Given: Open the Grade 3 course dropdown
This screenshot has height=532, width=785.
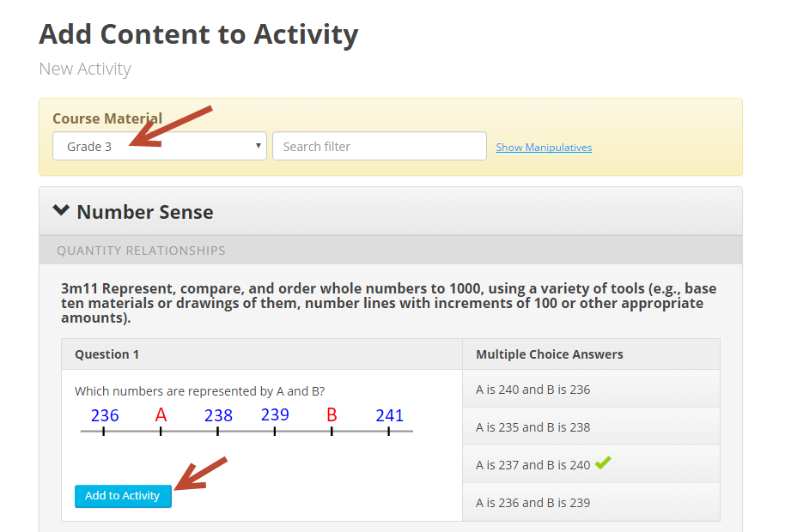Looking at the screenshot, I should [159, 146].
